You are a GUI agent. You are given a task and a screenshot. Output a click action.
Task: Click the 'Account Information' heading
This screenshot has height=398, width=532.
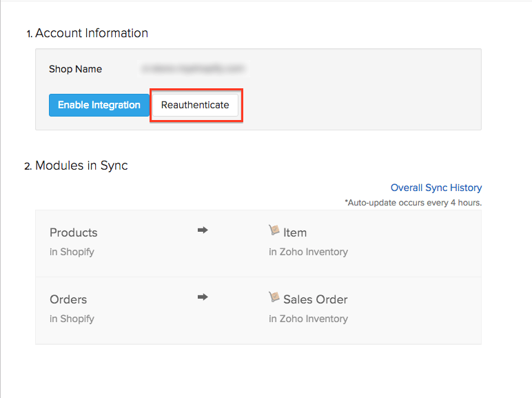(92, 33)
